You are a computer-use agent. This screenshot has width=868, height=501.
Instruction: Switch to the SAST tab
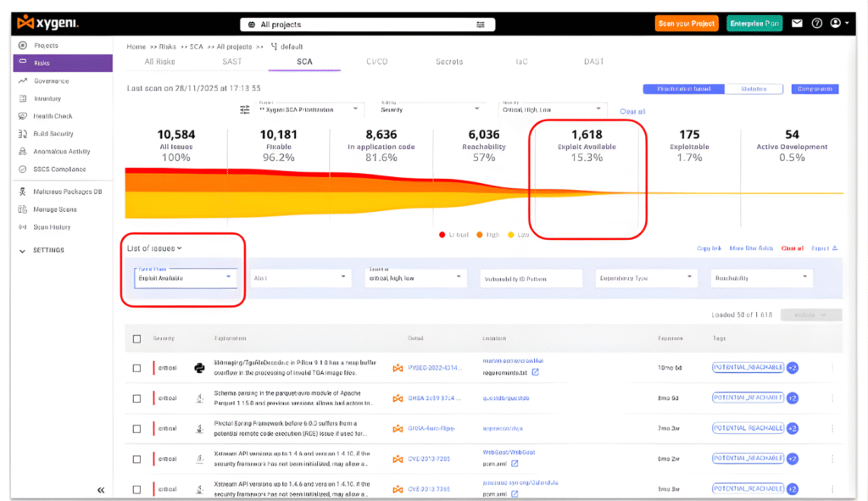pos(232,61)
